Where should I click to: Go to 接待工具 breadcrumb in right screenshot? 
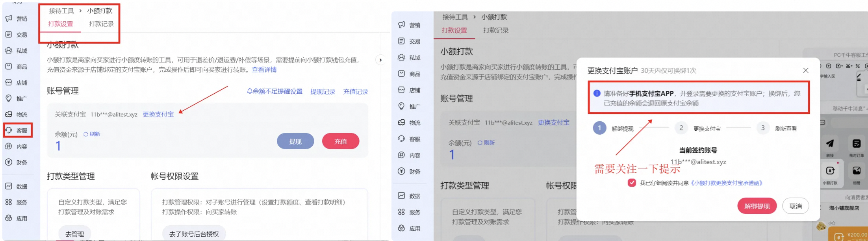click(x=455, y=17)
